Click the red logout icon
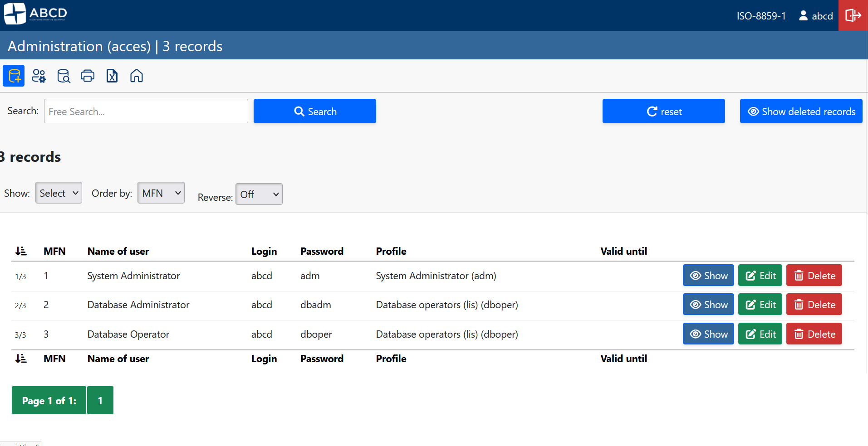The height and width of the screenshot is (446, 868). pyautogui.click(x=853, y=15)
